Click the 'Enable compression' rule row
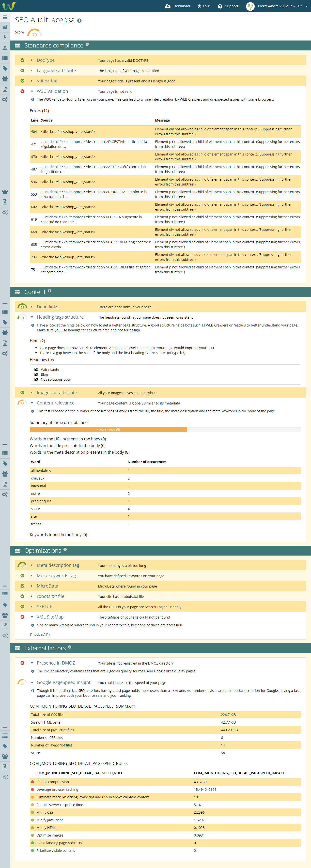 tap(165, 782)
